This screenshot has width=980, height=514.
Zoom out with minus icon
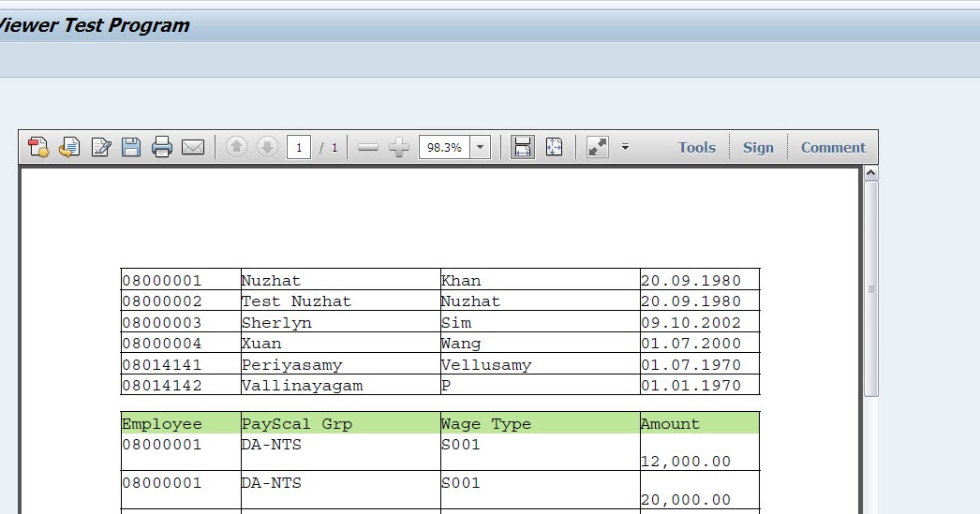click(x=367, y=147)
